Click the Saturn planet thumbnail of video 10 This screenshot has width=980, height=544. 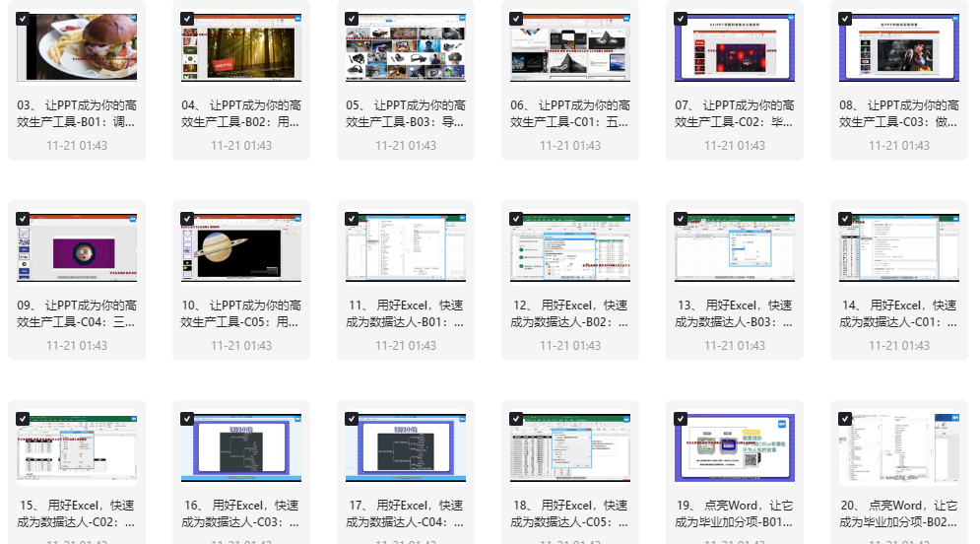pyautogui.click(x=241, y=249)
